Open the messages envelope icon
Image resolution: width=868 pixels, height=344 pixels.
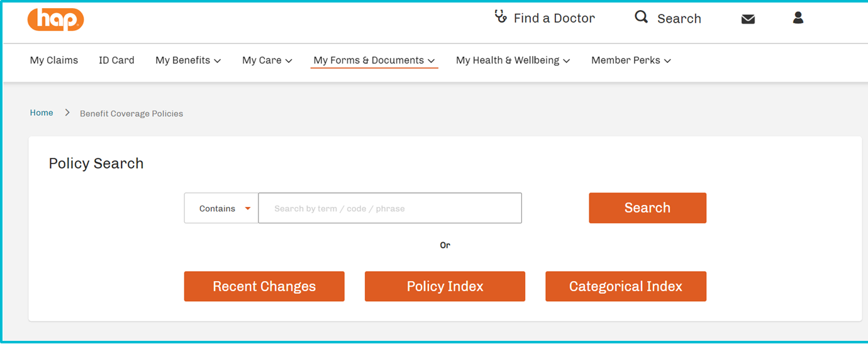tap(748, 19)
